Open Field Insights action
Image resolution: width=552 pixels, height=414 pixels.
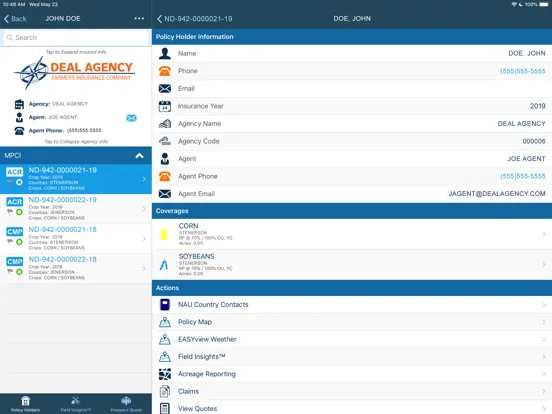coord(352,357)
